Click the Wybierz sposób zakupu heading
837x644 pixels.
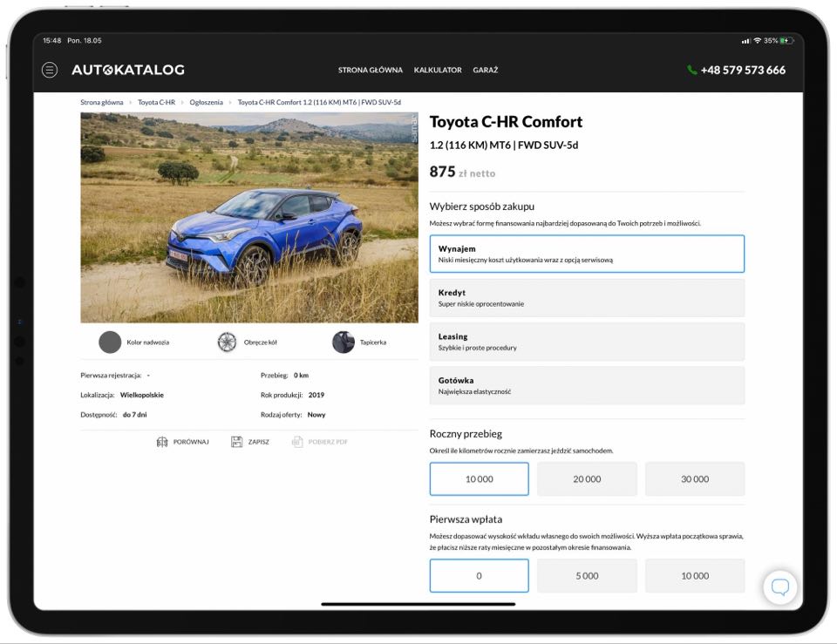click(x=482, y=207)
